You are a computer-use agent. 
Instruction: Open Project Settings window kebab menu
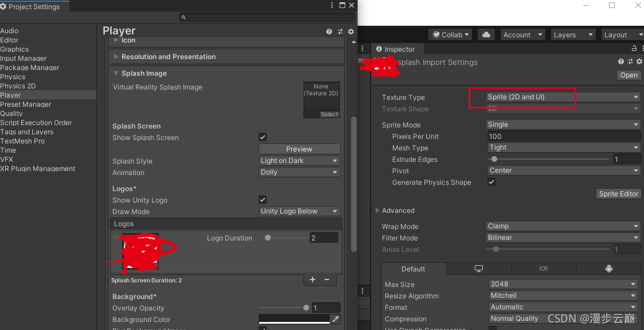coord(332,5)
